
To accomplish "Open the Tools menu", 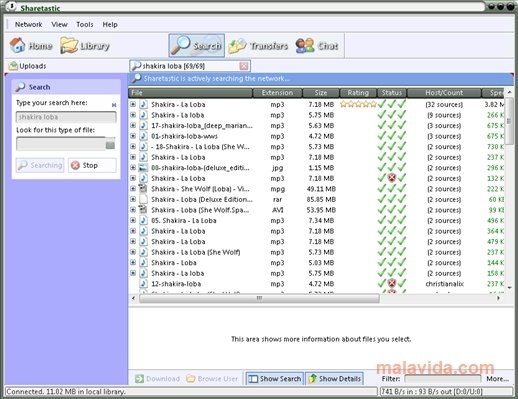I will (x=85, y=24).
